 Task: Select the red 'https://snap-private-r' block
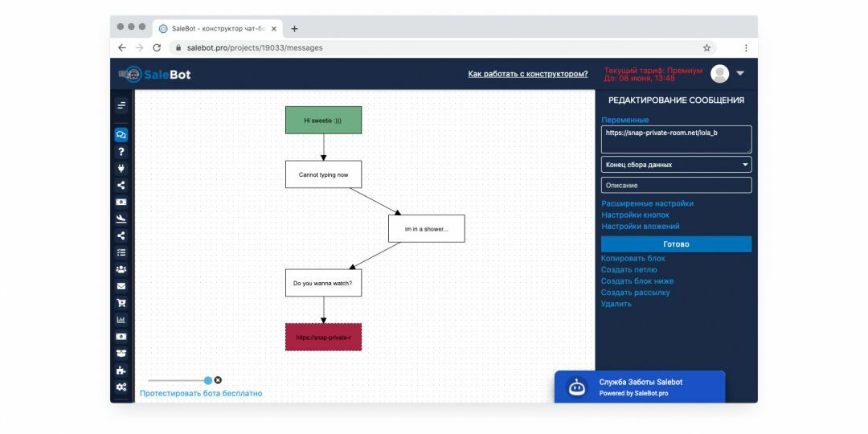(x=323, y=337)
